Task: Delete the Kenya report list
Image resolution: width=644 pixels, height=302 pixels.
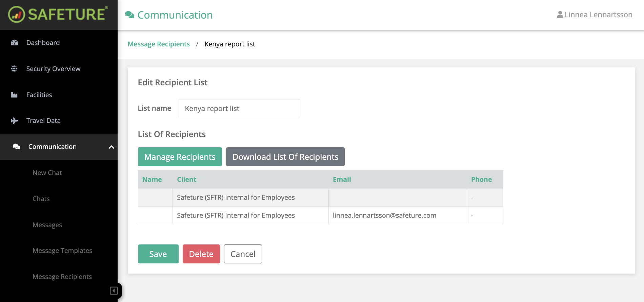Action: pyautogui.click(x=201, y=254)
